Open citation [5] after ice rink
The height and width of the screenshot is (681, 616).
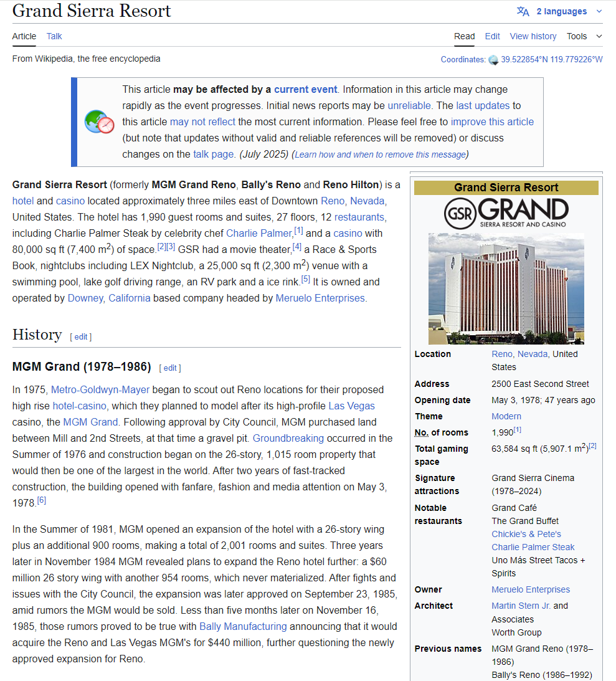click(x=306, y=279)
